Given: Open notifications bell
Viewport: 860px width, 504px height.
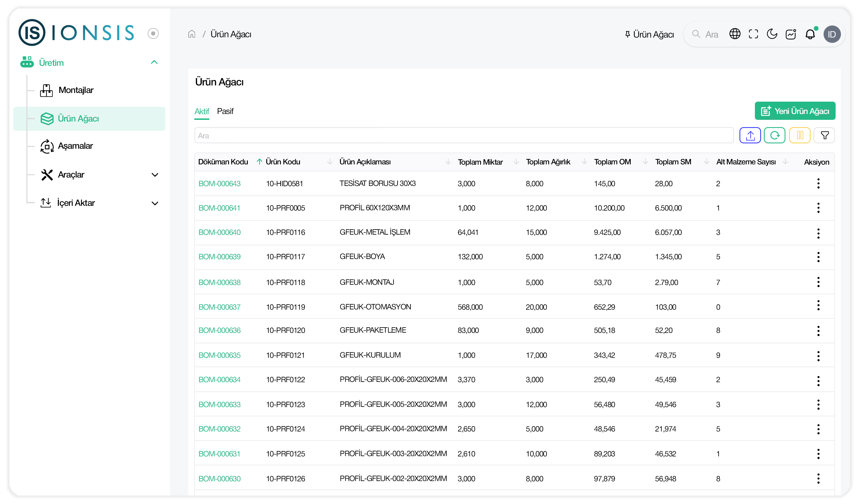Looking at the screenshot, I should point(810,34).
